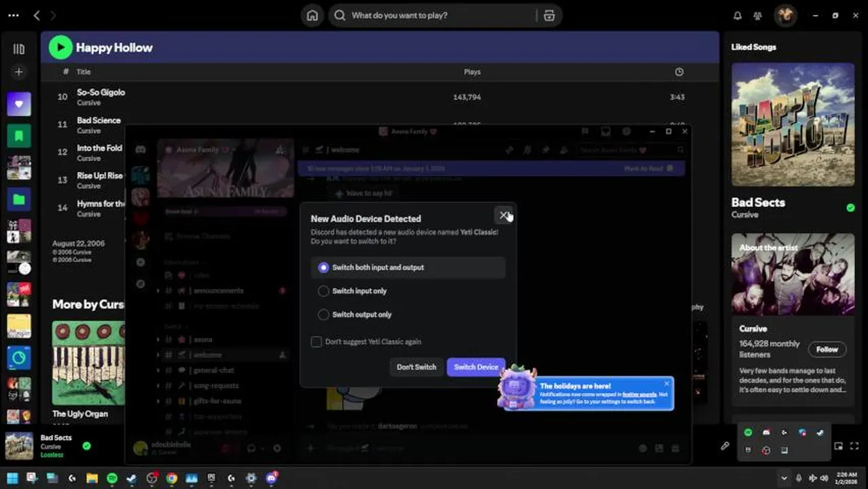Open Spotify miniplayer icon
This screenshot has width=868, height=489.
coord(839,446)
